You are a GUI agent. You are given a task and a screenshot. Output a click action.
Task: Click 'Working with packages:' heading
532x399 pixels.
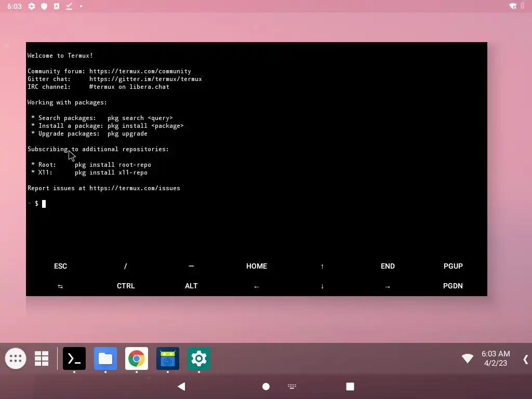click(x=67, y=102)
